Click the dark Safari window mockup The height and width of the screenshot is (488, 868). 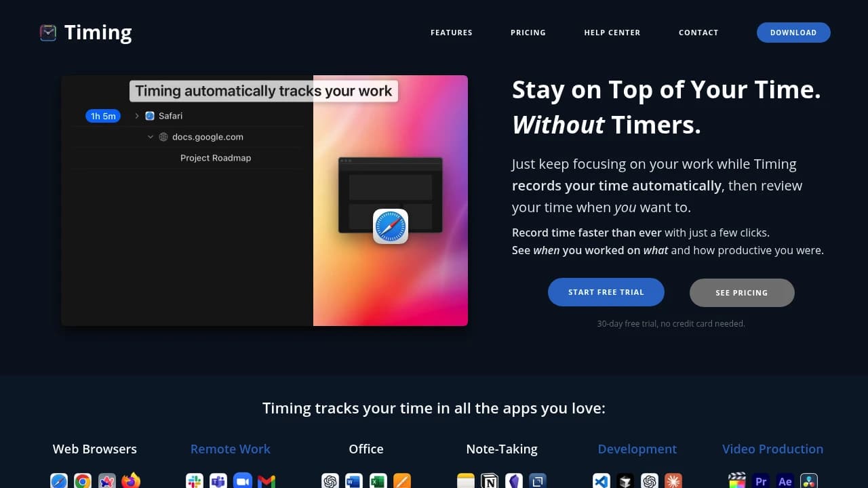(391, 195)
